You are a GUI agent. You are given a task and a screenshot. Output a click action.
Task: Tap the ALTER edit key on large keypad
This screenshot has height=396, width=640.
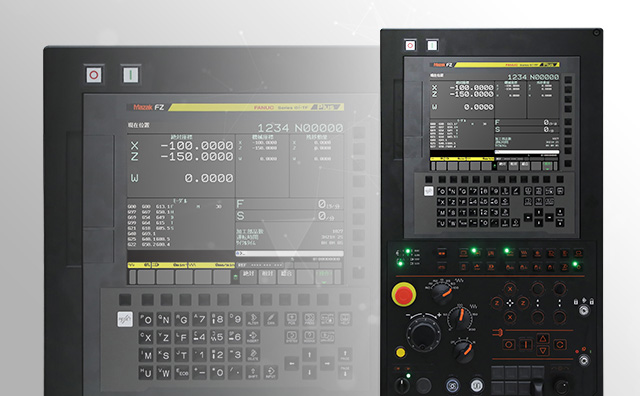[253, 319]
